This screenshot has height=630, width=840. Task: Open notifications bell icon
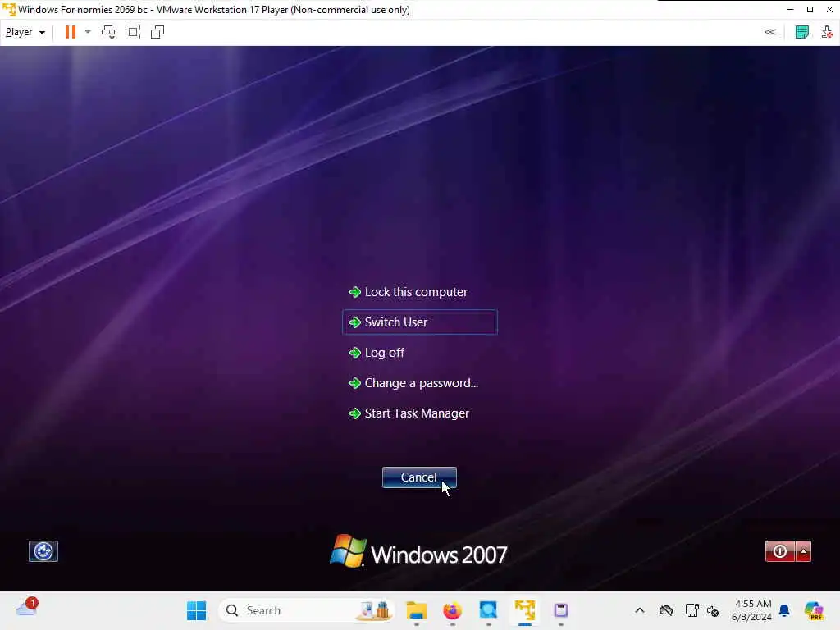point(784,610)
